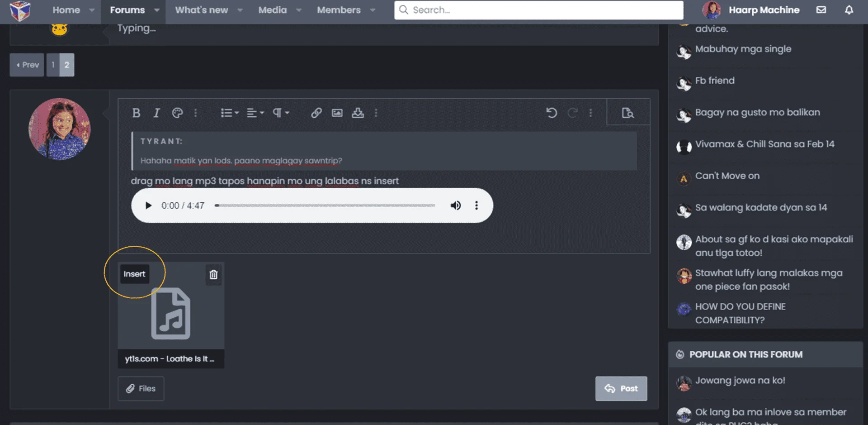Viewport: 868px width, 425px height.
Task: Open the music file attachment thumbnail
Action: [170, 314]
